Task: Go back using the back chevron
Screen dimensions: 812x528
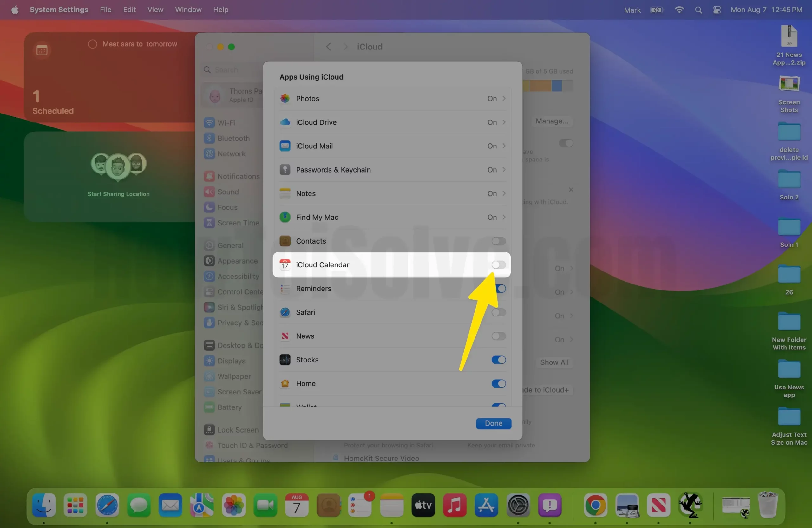Action: (x=328, y=47)
